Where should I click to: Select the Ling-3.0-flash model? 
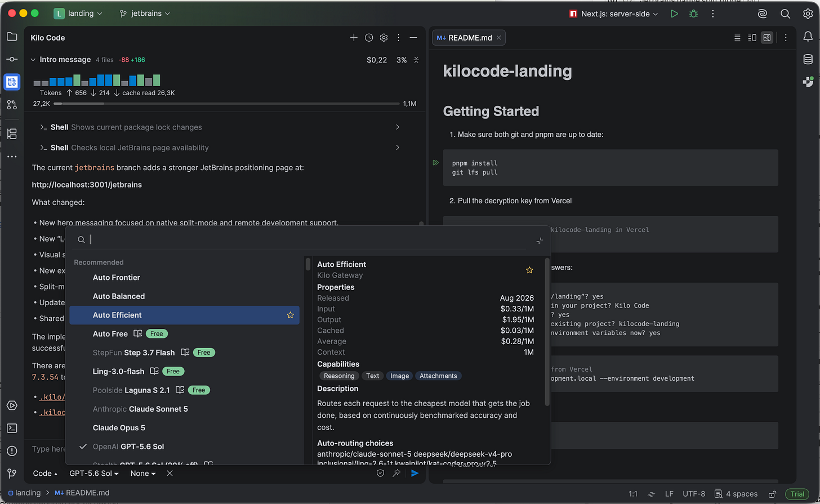coord(185,371)
